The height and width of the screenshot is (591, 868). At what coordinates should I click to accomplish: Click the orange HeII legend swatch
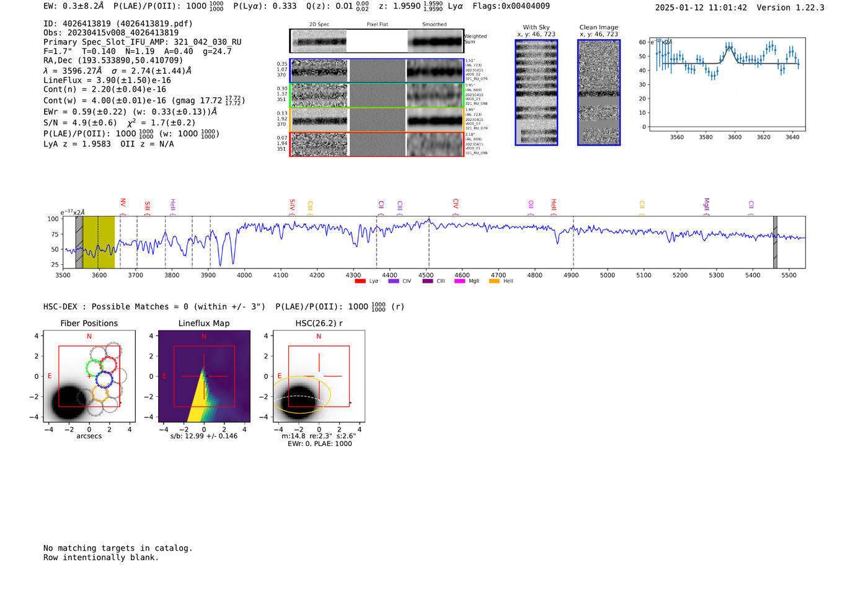(494, 282)
